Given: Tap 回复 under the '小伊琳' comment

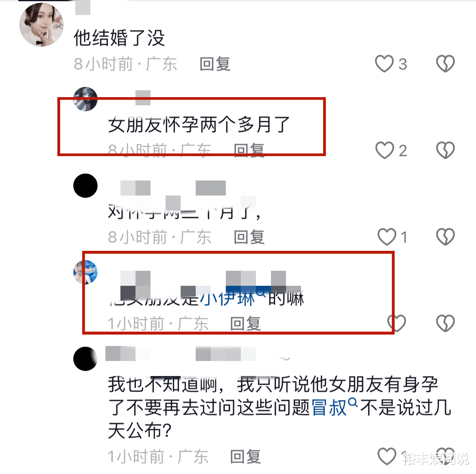Looking at the screenshot, I should pyautogui.click(x=245, y=324).
